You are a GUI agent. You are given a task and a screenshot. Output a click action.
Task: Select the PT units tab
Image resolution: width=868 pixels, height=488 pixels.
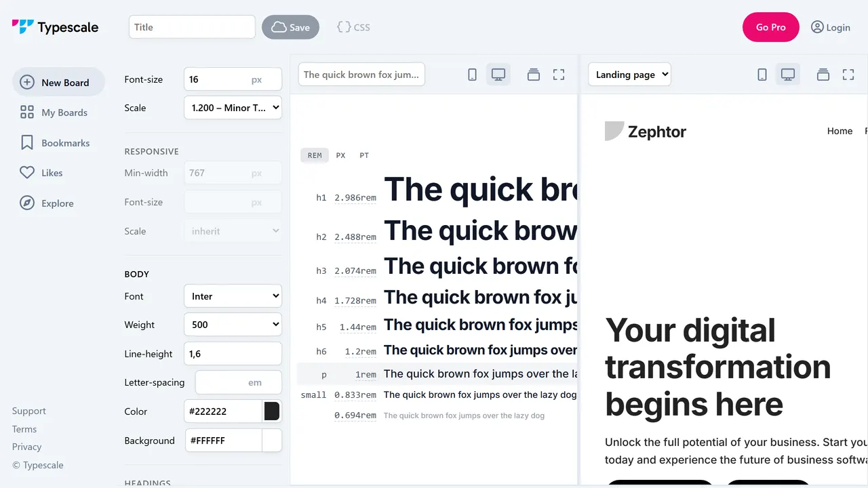pyautogui.click(x=364, y=155)
